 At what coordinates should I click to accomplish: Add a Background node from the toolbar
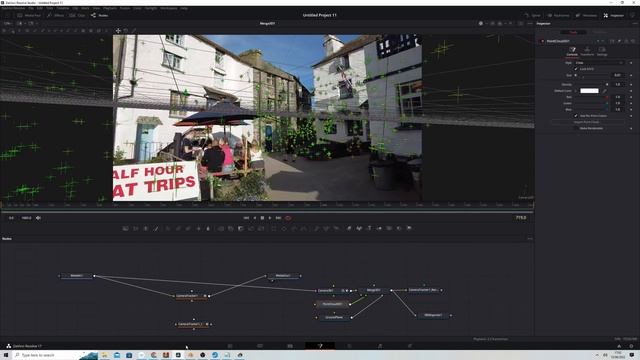125,229
